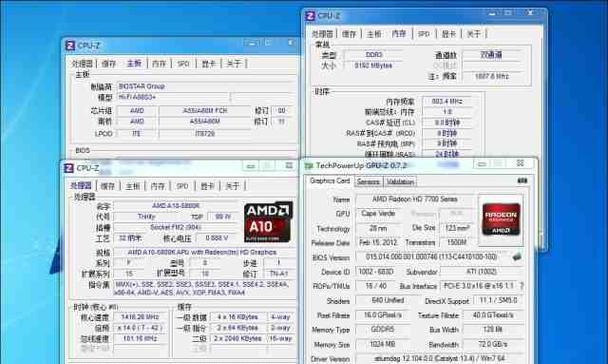The height and width of the screenshot is (364, 608).
Task: Click the atiumdag 12.104.0.0 driver version field
Action: pyautogui.click(x=439, y=359)
